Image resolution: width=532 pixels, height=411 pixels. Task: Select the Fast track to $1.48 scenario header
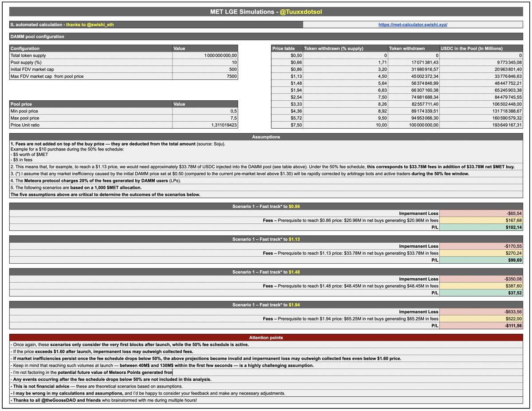[x=266, y=272]
